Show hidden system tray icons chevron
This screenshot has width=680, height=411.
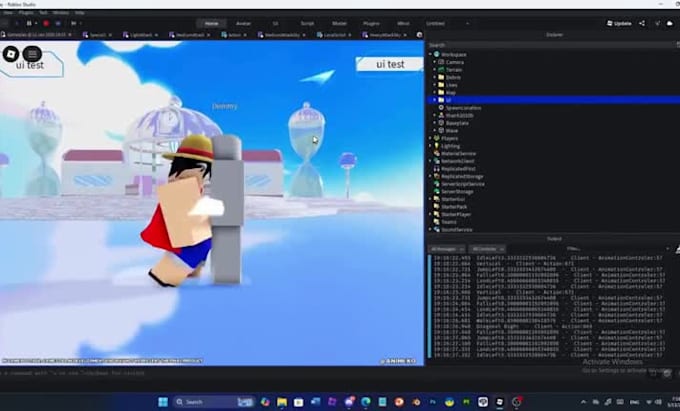[584, 402]
